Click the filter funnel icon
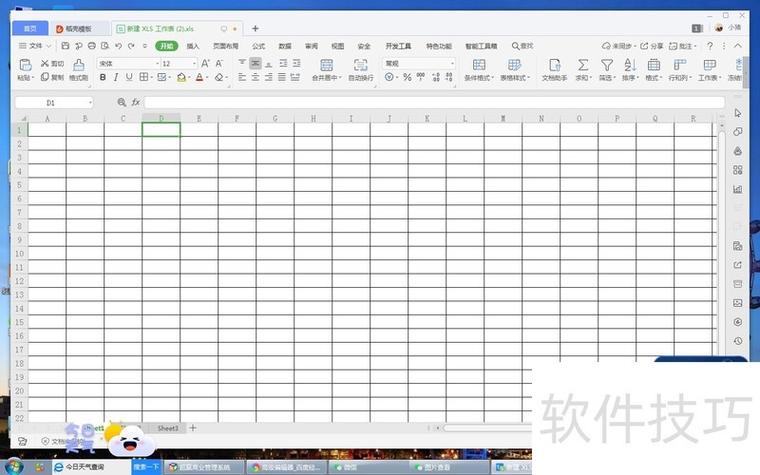 tap(607, 65)
